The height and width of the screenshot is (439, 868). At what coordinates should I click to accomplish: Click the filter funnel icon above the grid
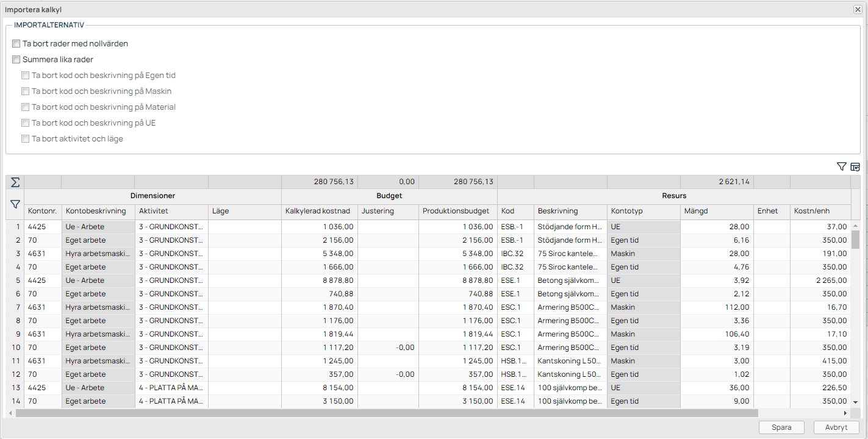(842, 166)
